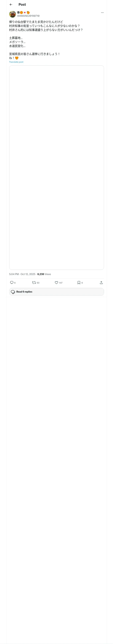Click the Translate post link

tap(16, 62)
